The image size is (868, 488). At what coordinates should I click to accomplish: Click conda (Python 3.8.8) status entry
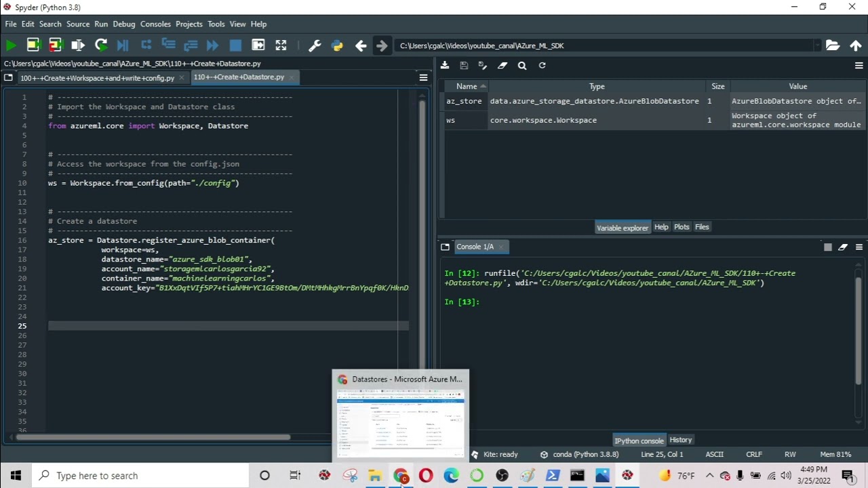point(579,454)
